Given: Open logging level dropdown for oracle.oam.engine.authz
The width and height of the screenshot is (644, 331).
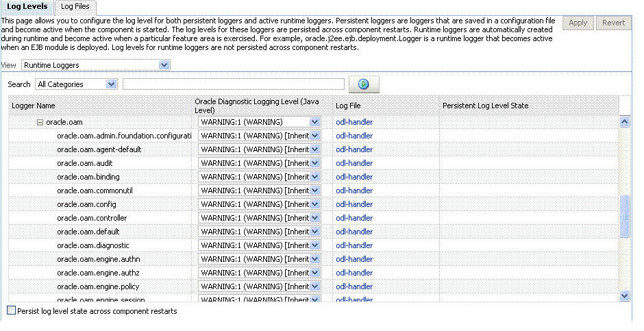Looking at the screenshot, I should [x=259, y=273].
